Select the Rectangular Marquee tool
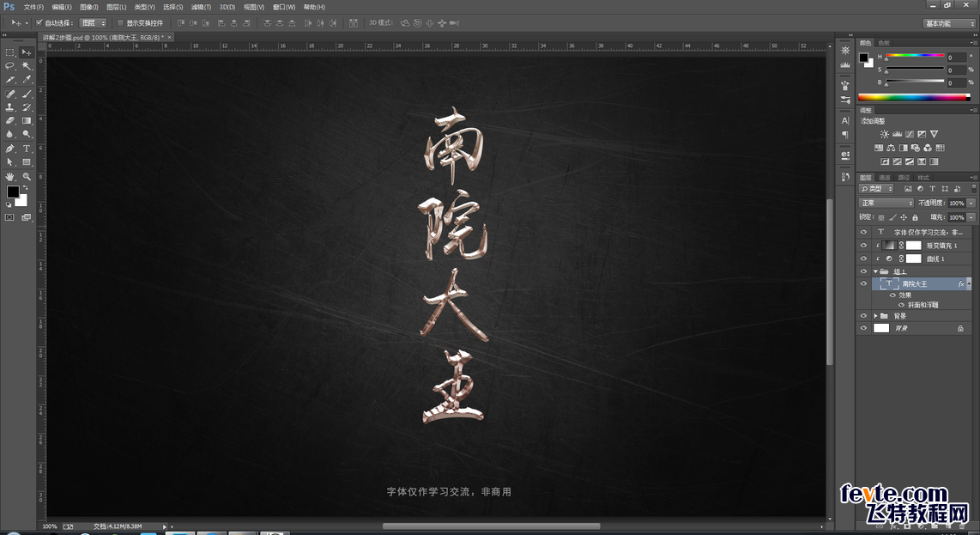 pos(9,52)
